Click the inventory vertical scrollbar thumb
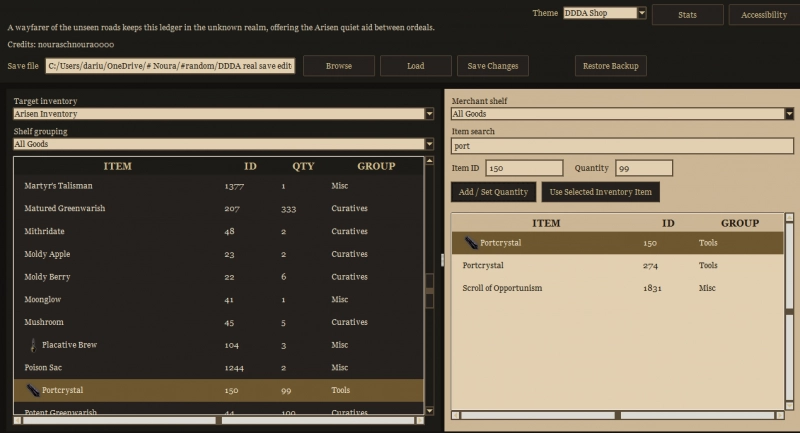 [x=430, y=291]
